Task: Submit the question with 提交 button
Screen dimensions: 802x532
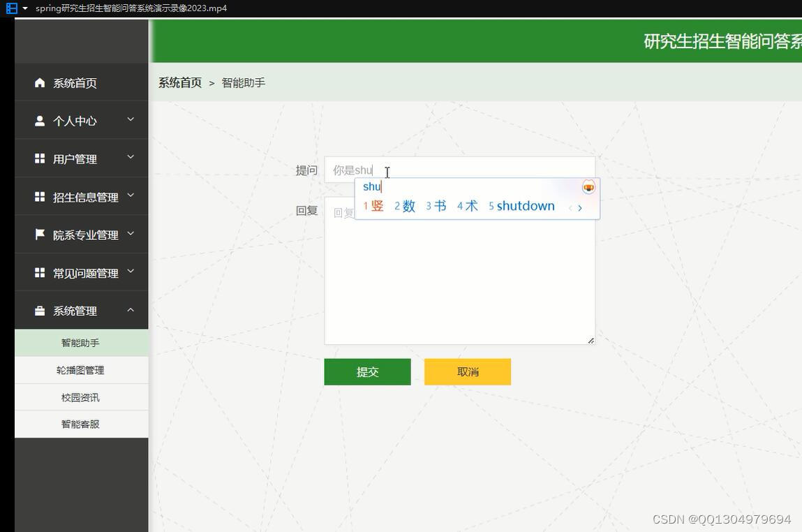Action: pos(367,372)
